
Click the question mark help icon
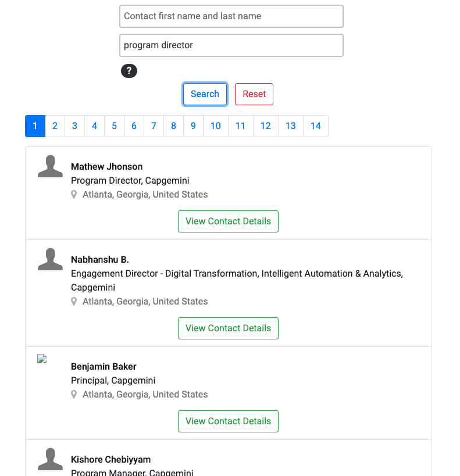[129, 71]
